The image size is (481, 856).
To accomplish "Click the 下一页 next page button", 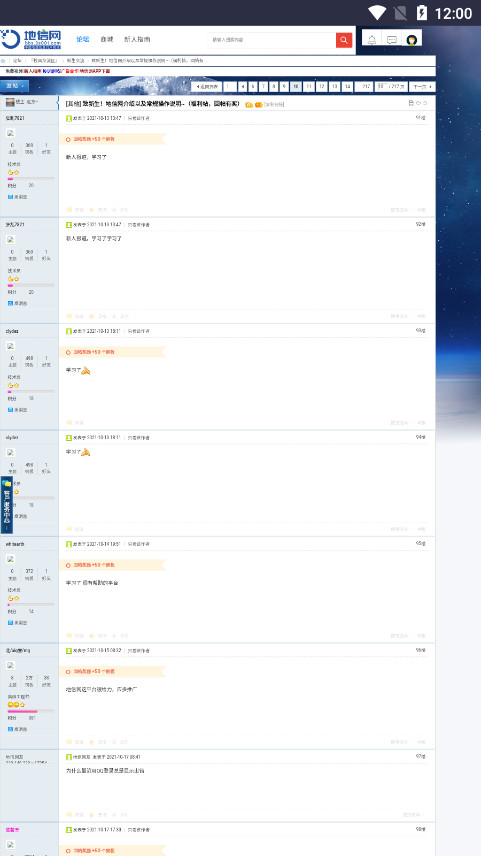I will coord(422,87).
